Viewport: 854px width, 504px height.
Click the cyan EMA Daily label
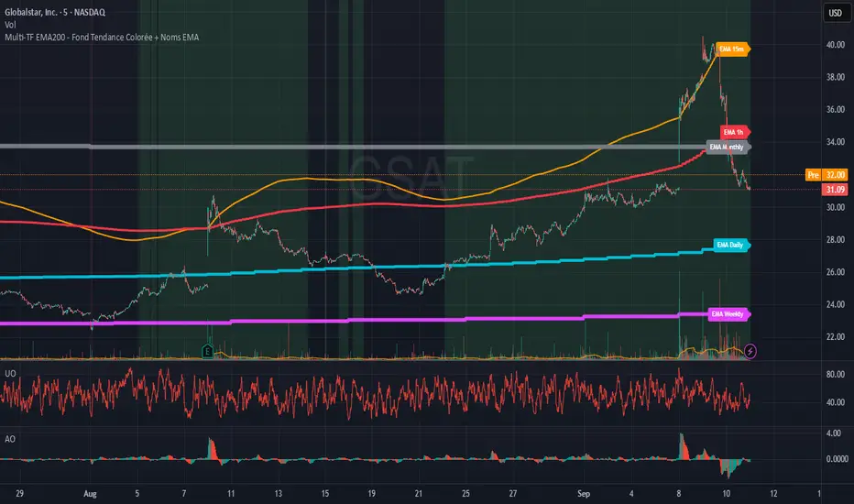click(x=731, y=245)
